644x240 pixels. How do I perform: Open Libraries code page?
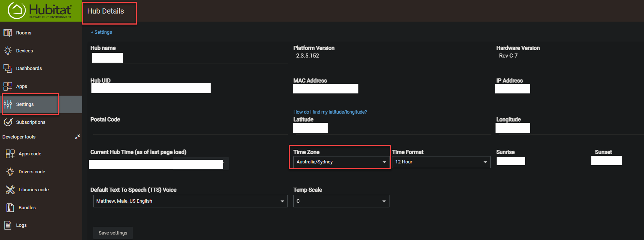tap(34, 189)
